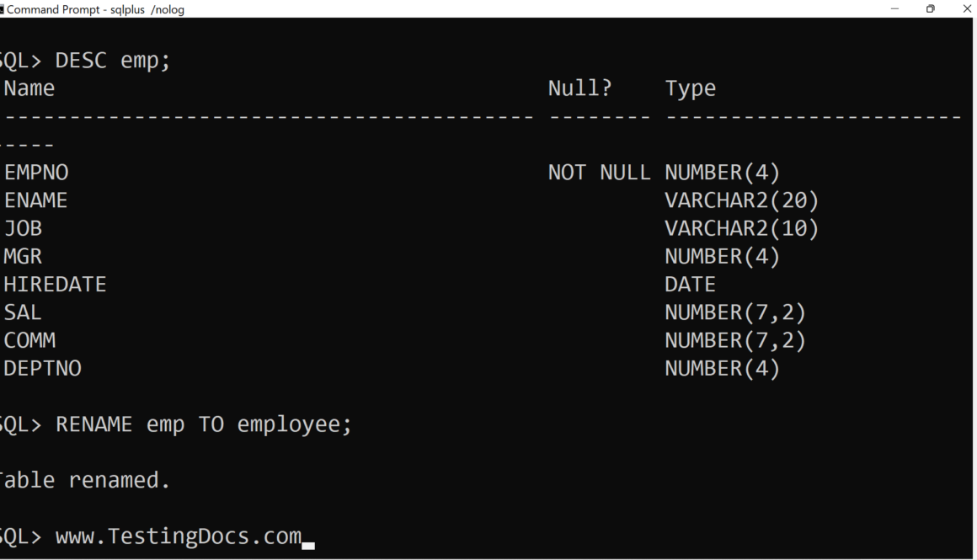Click the ENAME row's VARCHAR2(20) type
This screenshot has height=560, width=977.
[x=741, y=200]
